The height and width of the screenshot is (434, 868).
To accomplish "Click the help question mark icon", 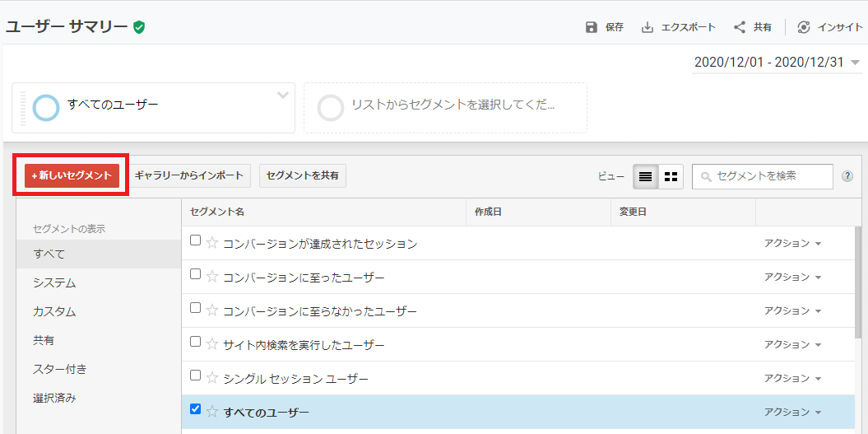I will [847, 176].
